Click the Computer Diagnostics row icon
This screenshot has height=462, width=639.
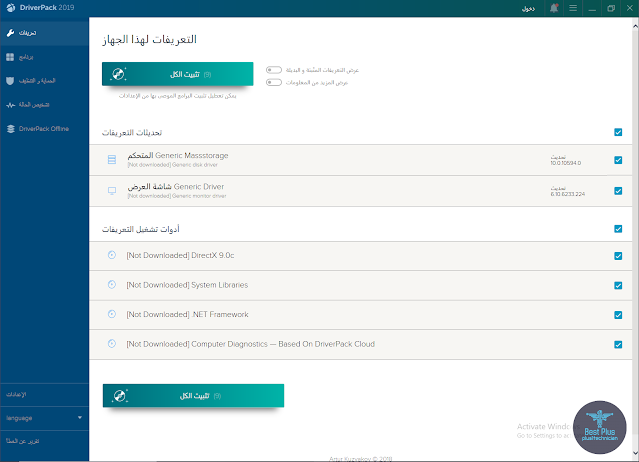[112, 343]
